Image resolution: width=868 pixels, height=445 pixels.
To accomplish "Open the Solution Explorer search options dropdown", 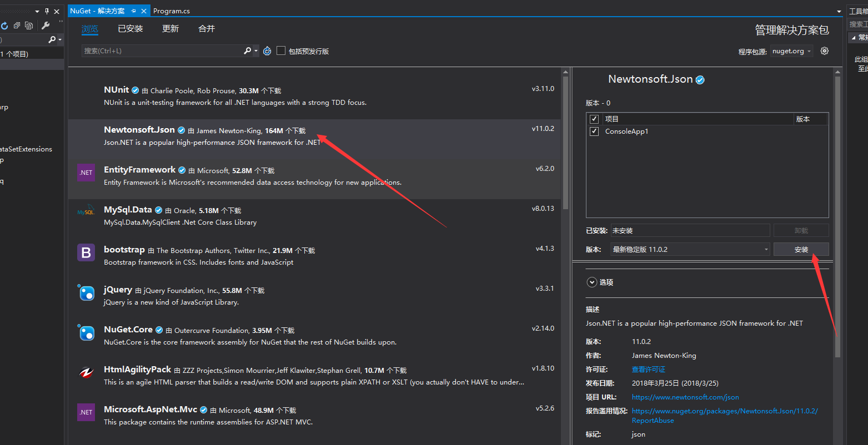I will coord(60,39).
